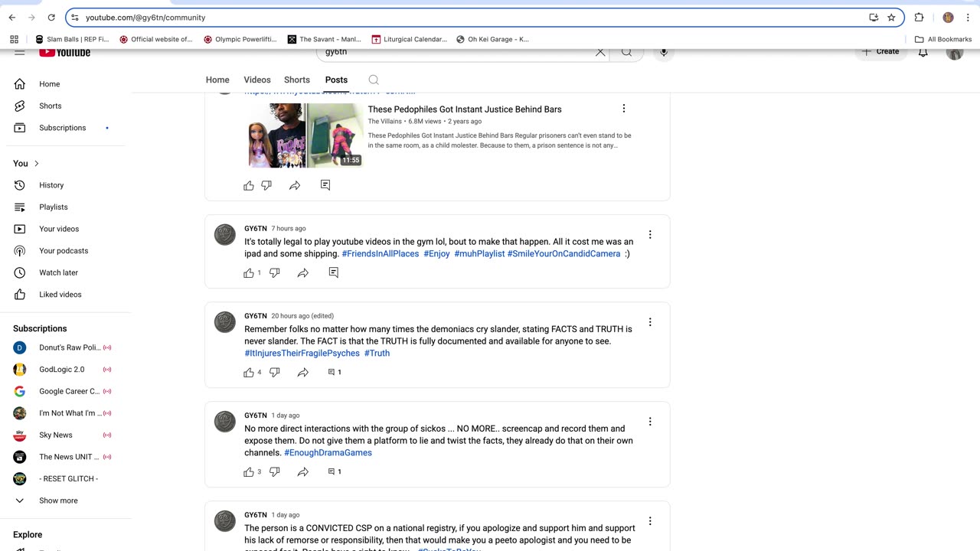The image size is (980, 551).
Task: Open 'These Pedophiles Got Instant Justice' video title
Action: [465, 109]
